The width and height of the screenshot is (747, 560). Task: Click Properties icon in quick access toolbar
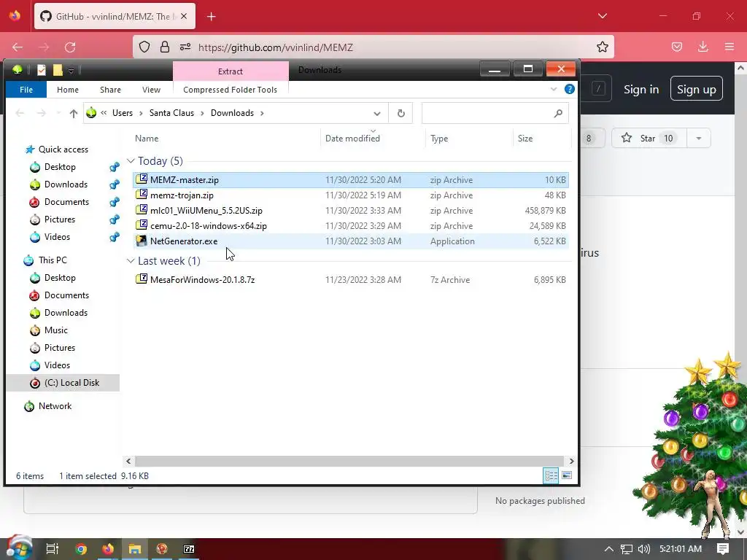[x=42, y=71]
